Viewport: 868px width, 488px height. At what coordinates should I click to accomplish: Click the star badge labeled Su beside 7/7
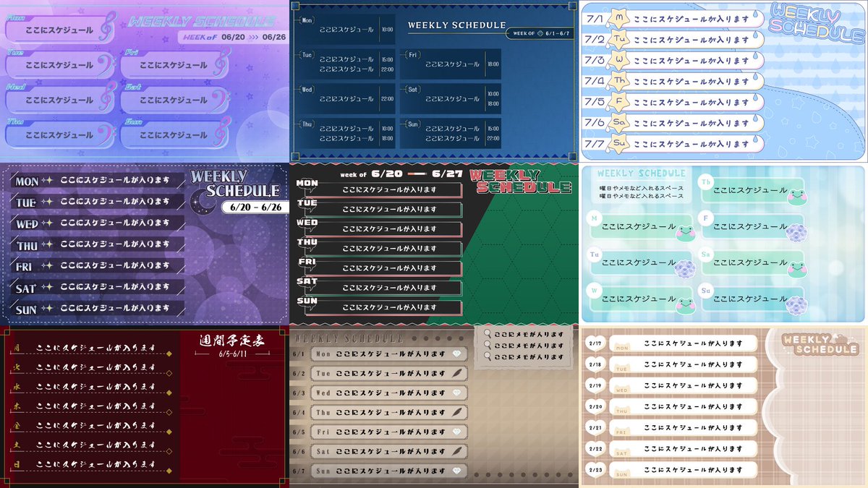618,143
